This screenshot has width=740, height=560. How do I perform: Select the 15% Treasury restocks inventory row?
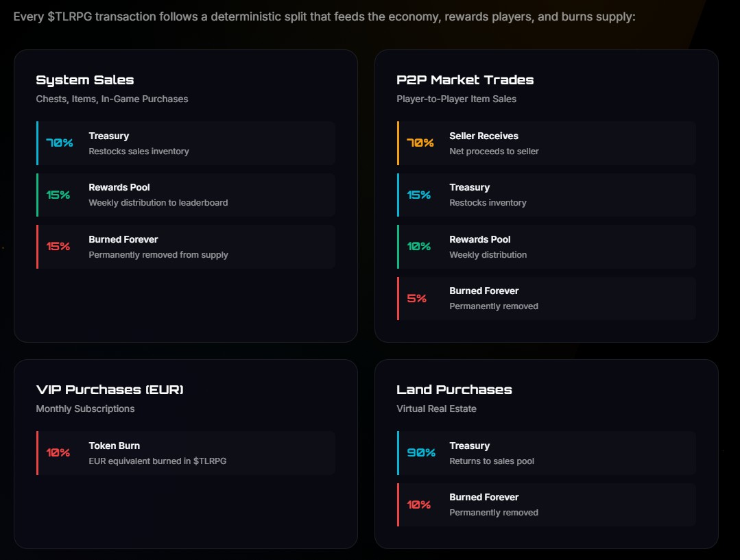[x=547, y=195]
